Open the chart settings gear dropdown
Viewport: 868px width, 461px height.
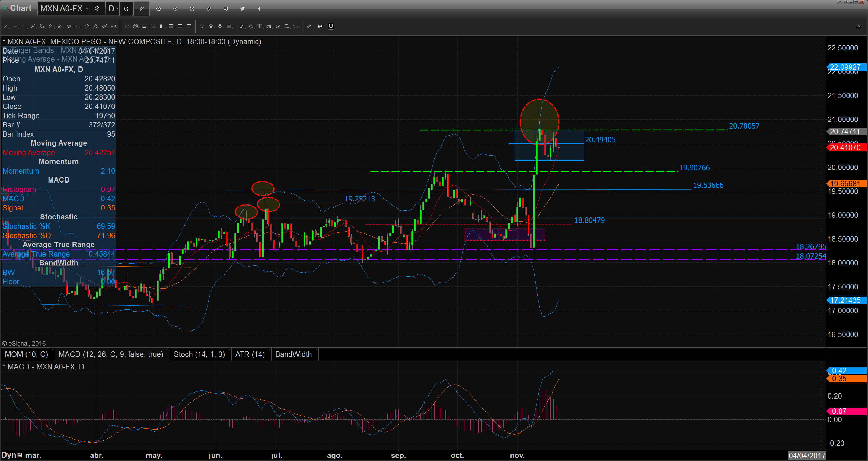click(x=97, y=8)
